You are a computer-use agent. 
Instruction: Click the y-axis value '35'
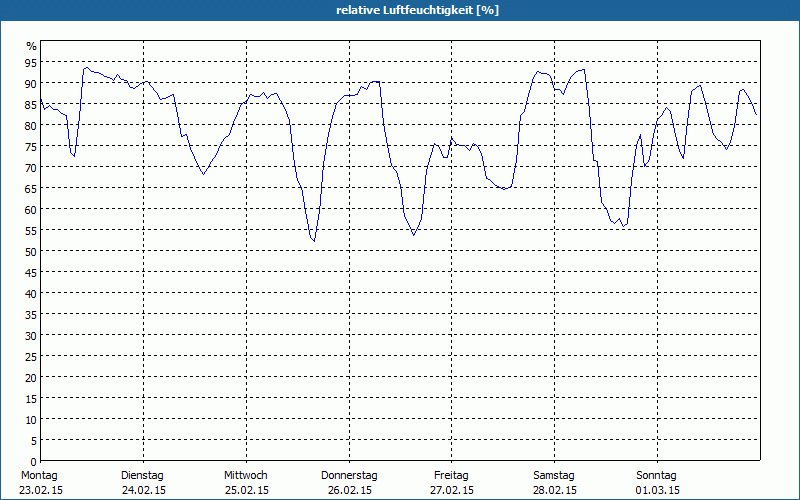(x=31, y=315)
